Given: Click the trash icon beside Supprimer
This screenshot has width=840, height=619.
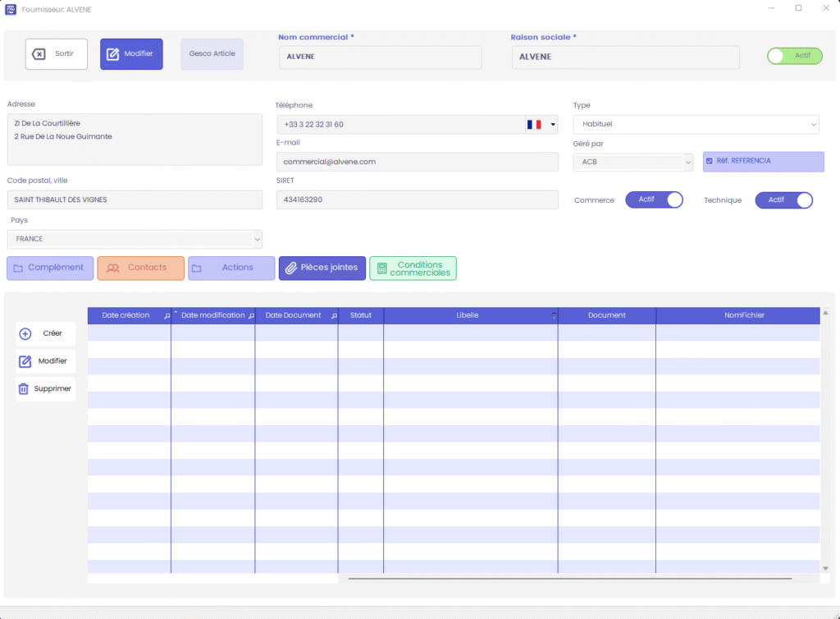Looking at the screenshot, I should [24, 389].
